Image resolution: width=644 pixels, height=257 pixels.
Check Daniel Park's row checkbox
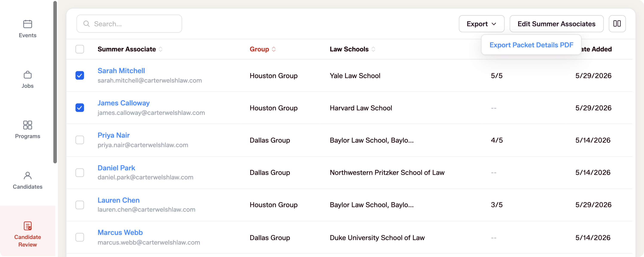80,172
